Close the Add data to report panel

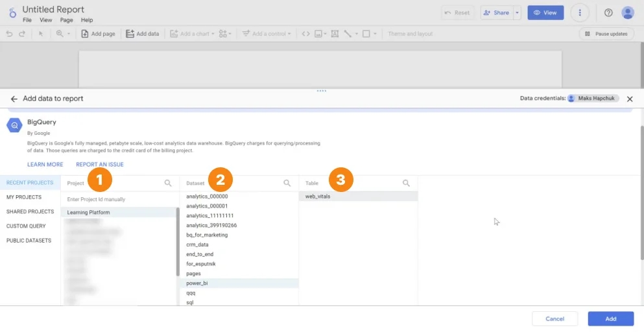pyautogui.click(x=630, y=99)
